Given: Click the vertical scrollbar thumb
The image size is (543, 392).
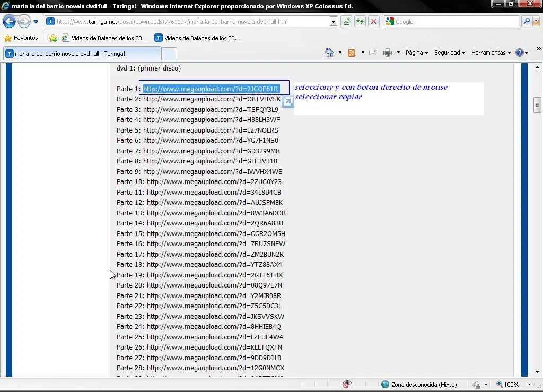Looking at the screenshot, I should point(537,105).
